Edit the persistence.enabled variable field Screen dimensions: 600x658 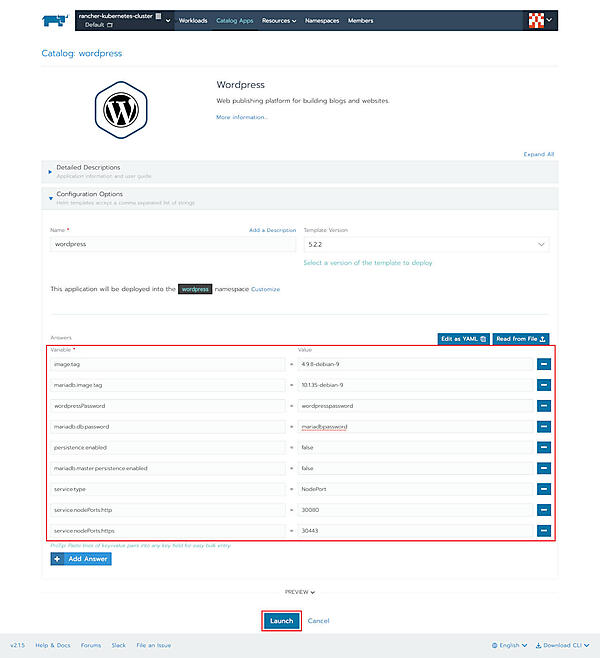pyautogui.click(x=168, y=447)
